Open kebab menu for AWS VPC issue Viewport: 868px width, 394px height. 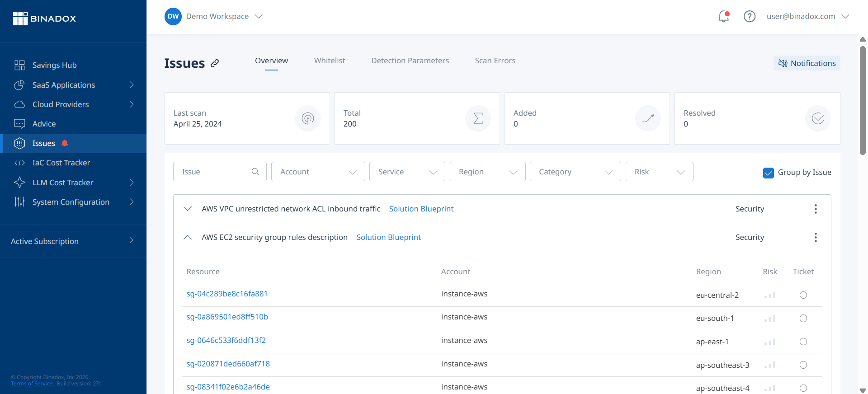(x=816, y=209)
